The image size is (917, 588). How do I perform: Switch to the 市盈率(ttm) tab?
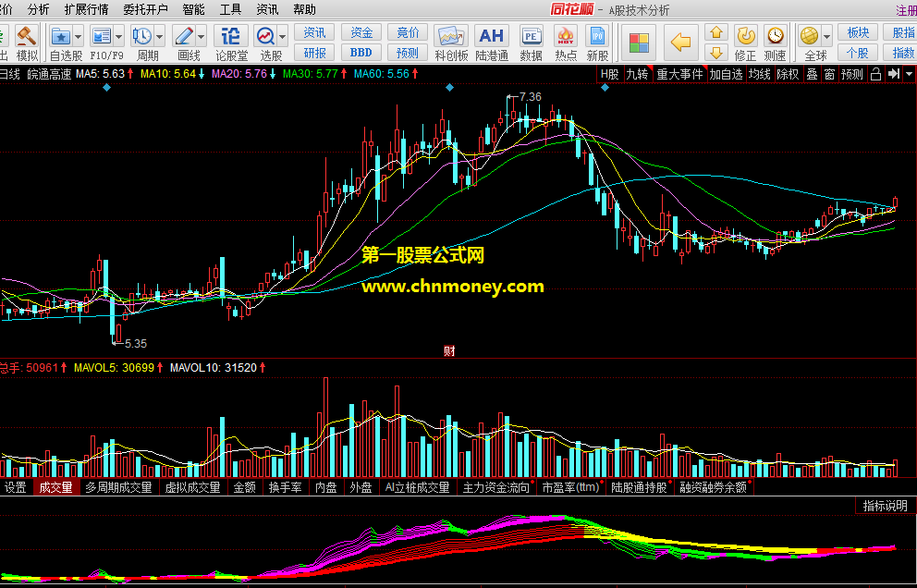(x=572, y=487)
